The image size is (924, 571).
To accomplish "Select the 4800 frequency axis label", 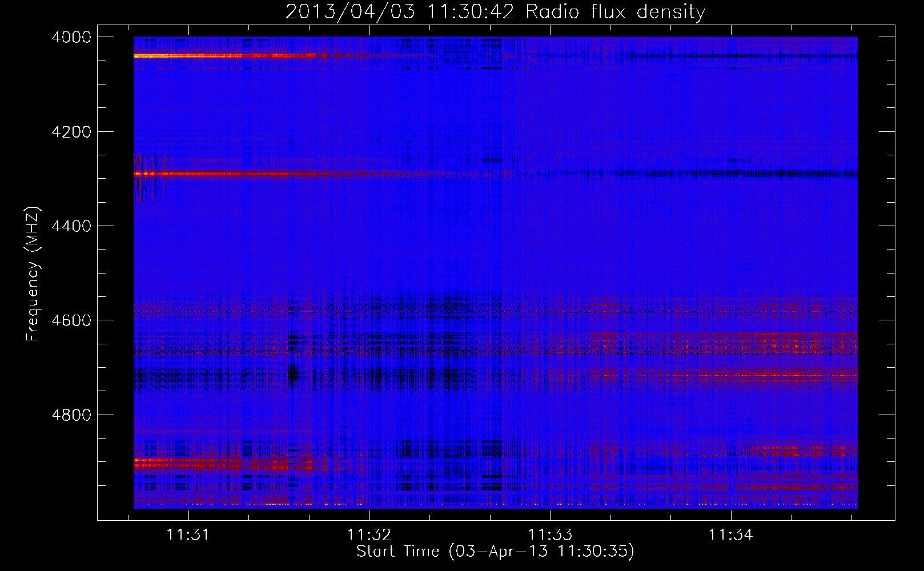I will 71,415.
